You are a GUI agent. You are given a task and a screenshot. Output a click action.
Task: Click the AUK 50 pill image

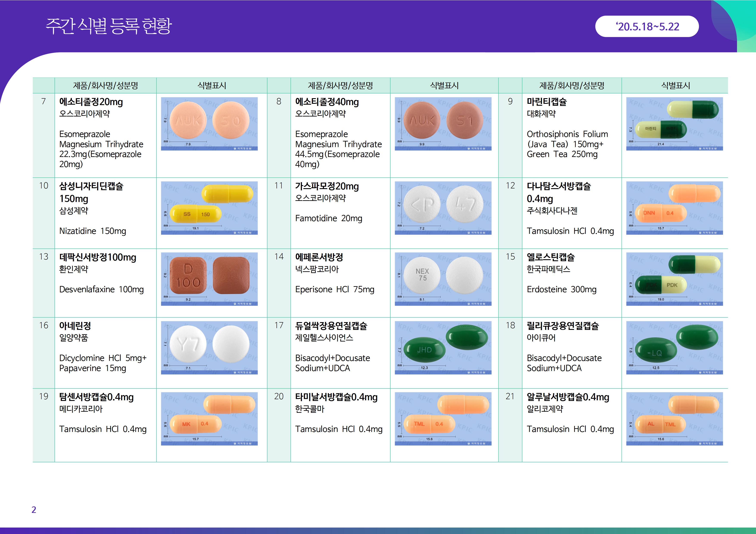[x=209, y=123]
